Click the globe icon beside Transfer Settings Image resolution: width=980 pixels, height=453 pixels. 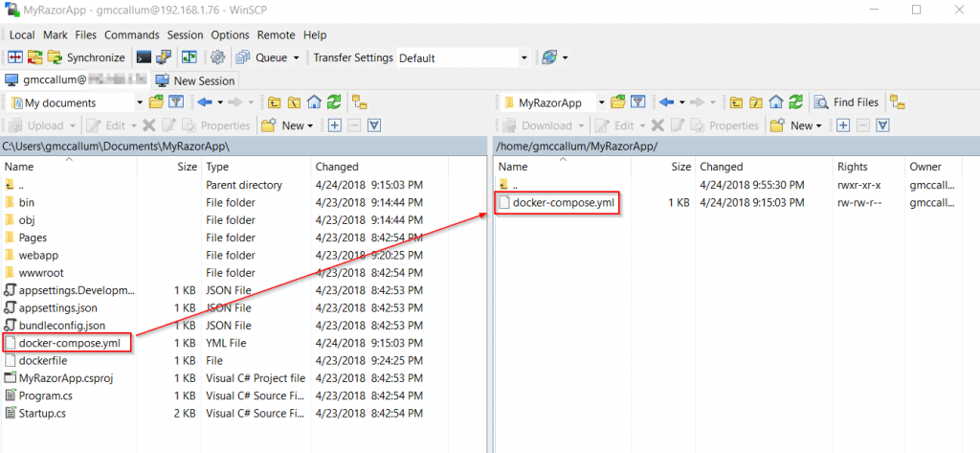549,57
